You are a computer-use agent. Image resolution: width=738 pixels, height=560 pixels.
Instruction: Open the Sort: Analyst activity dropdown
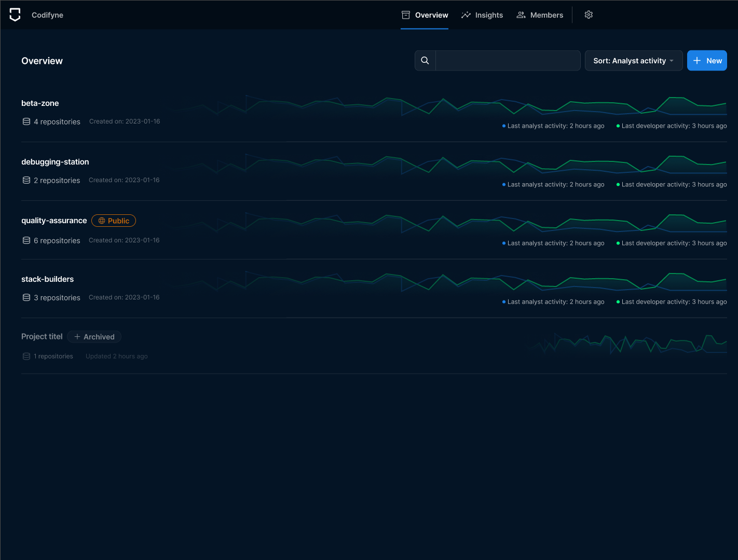[x=633, y=61]
